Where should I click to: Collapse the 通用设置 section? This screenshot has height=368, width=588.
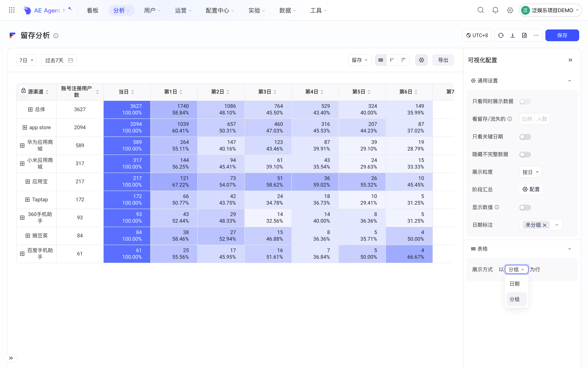[570, 81]
